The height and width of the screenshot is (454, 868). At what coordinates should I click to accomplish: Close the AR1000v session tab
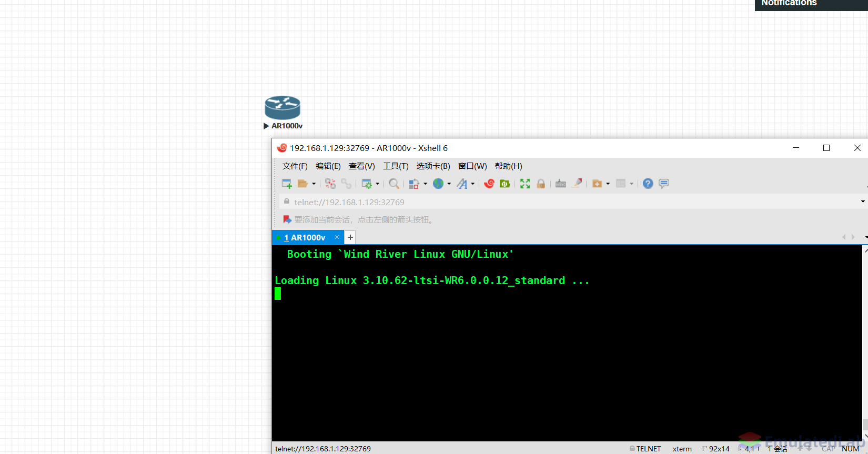click(x=337, y=237)
